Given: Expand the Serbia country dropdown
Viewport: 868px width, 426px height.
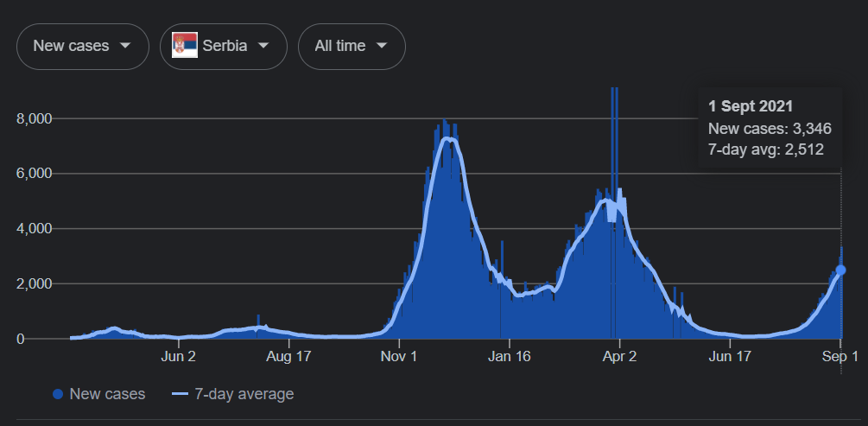Looking at the screenshot, I should click(x=224, y=46).
